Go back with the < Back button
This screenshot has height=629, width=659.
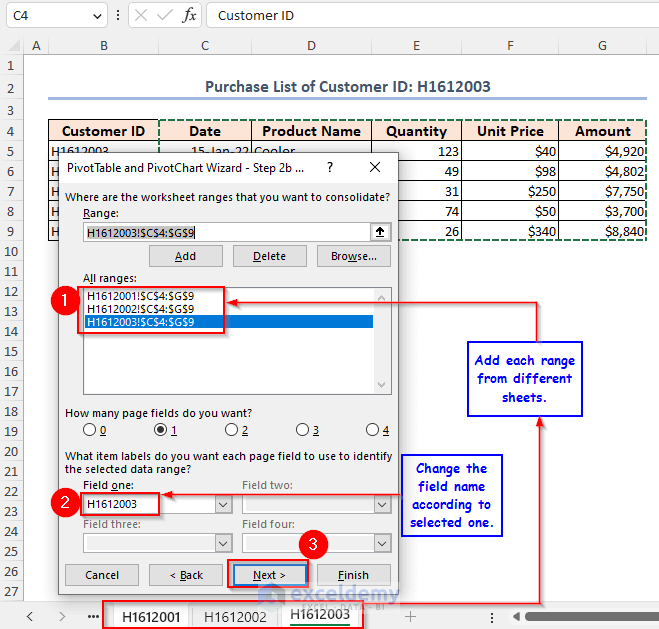(x=186, y=575)
